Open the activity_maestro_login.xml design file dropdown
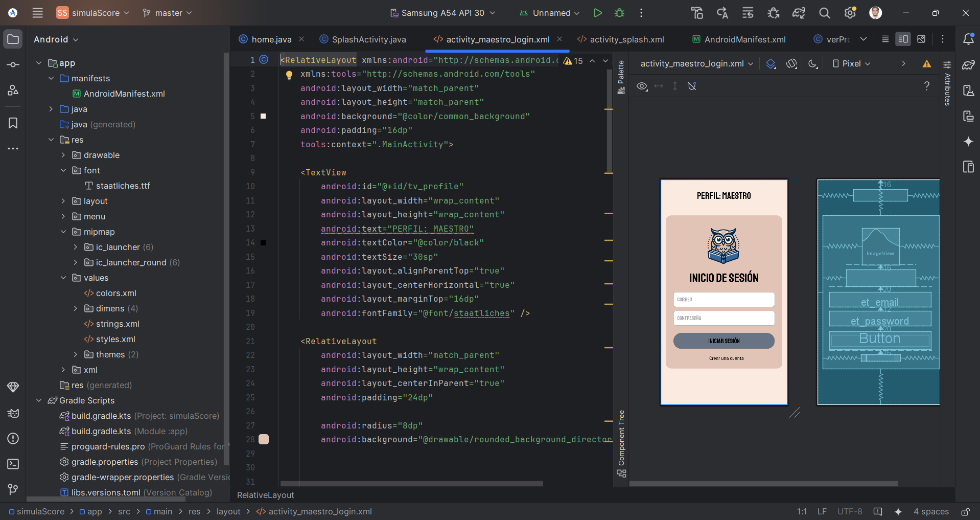Viewport: 980px width, 520px height. (x=697, y=63)
